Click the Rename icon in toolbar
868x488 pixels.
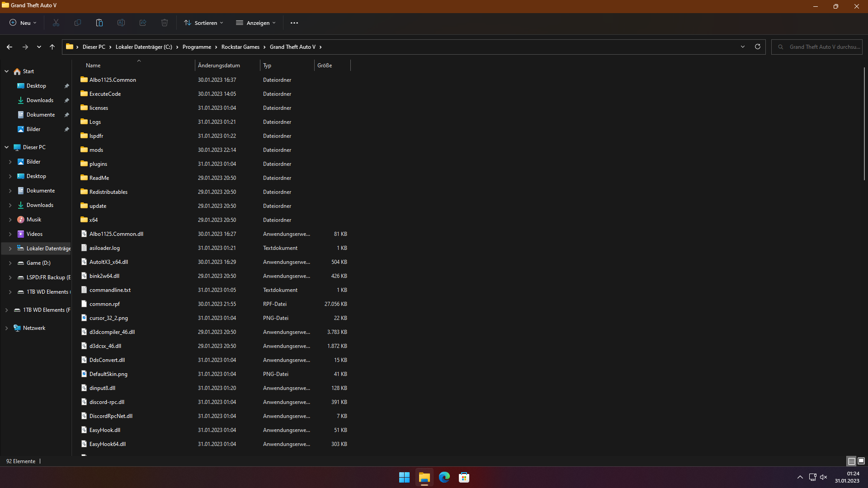pyautogui.click(x=121, y=23)
